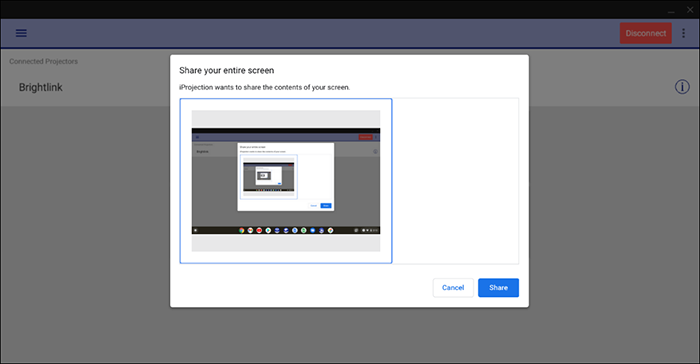Screen dimensions: 700x364
Task: Open the hamburger navigation menu
Action: [21, 33]
